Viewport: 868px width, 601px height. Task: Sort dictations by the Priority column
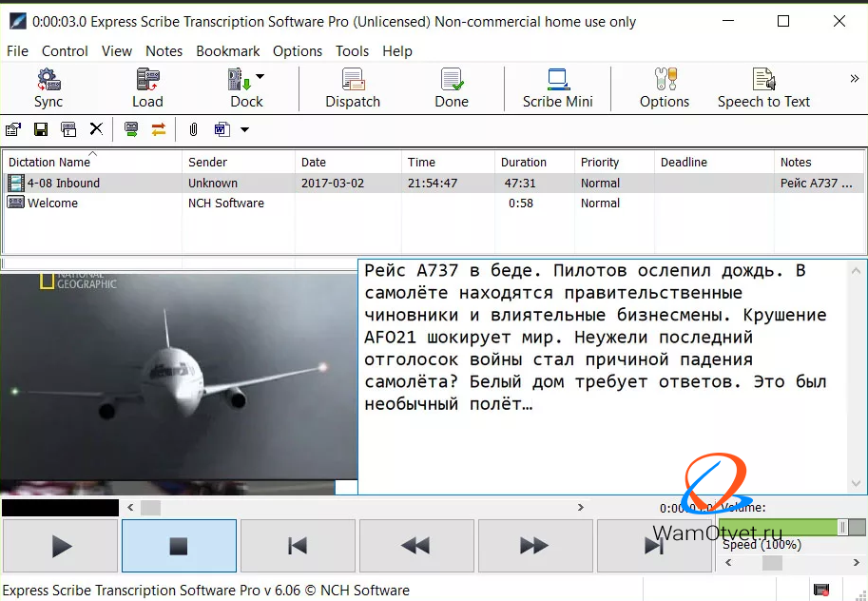tap(600, 162)
